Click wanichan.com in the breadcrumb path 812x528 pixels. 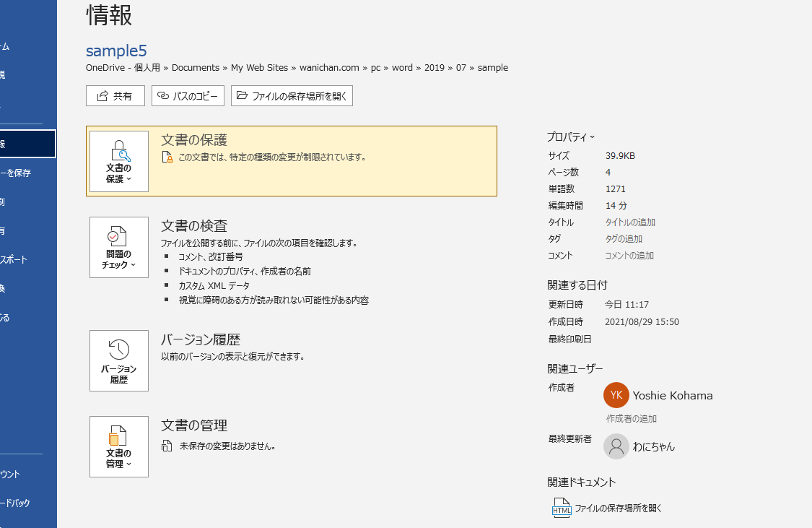331,67
